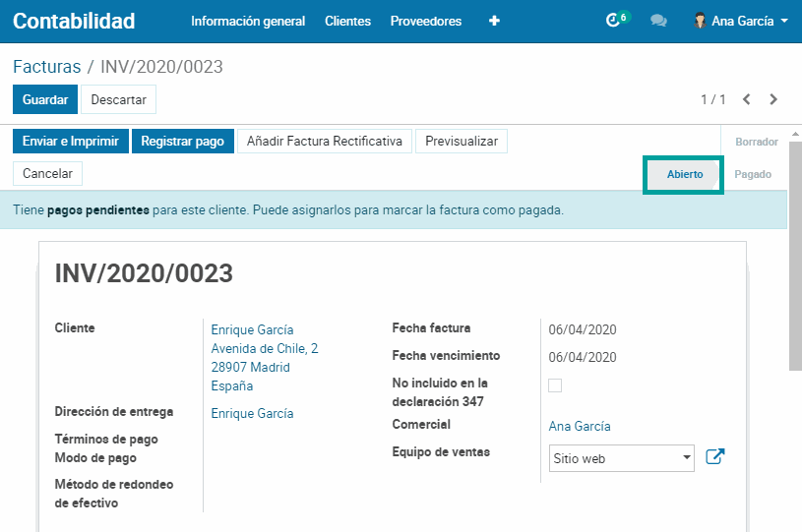The image size is (802, 532).
Task: Open Información general menu
Action: (248, 21)
